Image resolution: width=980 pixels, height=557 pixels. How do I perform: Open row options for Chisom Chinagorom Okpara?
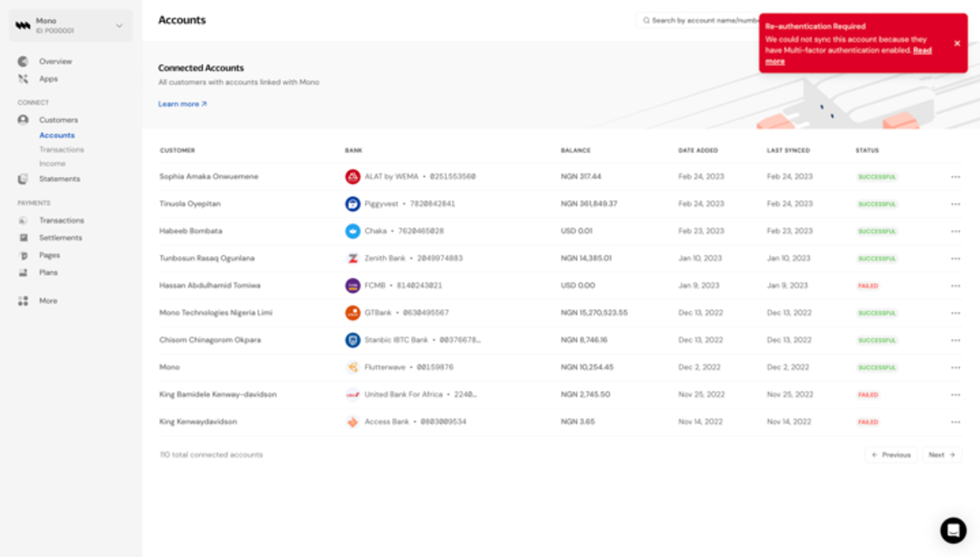coord(955,340)
